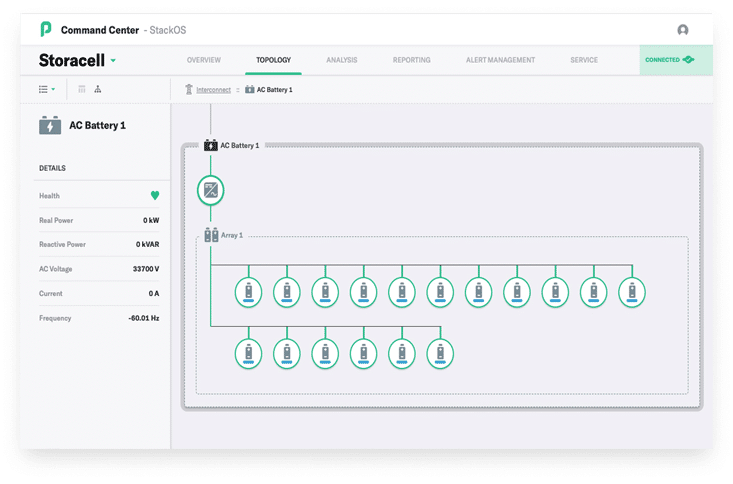733x484 pixels.
Task: Click the Reactive Power 0 kVAR value
Action: [148, 245]
